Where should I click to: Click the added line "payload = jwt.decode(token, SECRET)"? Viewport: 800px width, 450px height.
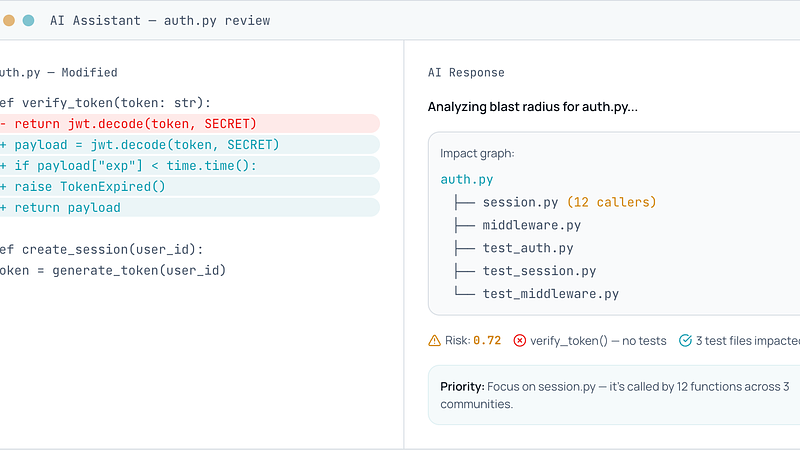(190, 144)
